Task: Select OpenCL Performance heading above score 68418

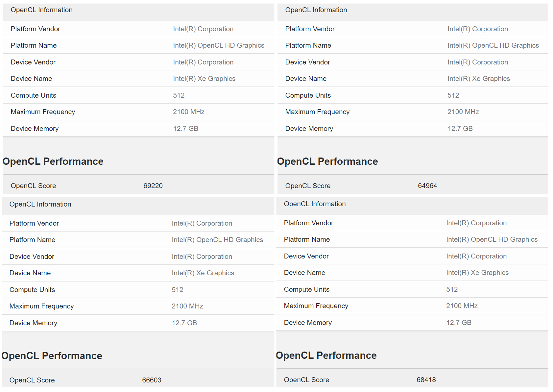Action: pyautogui.click(x=326, y=355)
